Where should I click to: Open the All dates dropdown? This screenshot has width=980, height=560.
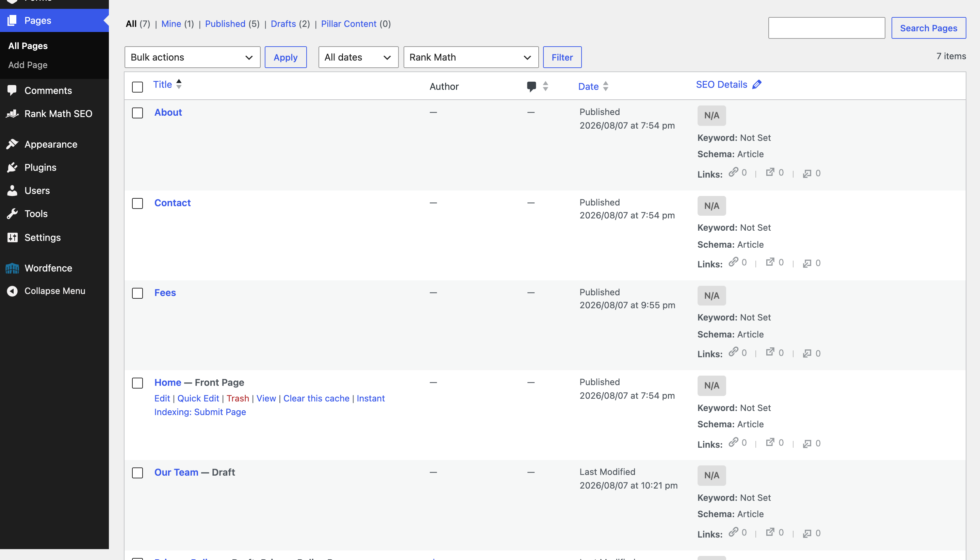[358, 57]
